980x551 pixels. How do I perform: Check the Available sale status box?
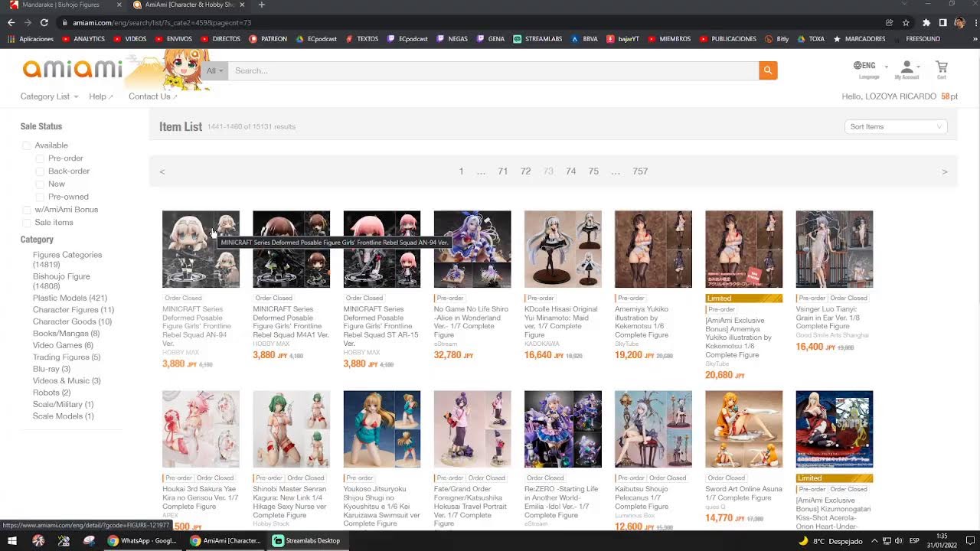27,145
